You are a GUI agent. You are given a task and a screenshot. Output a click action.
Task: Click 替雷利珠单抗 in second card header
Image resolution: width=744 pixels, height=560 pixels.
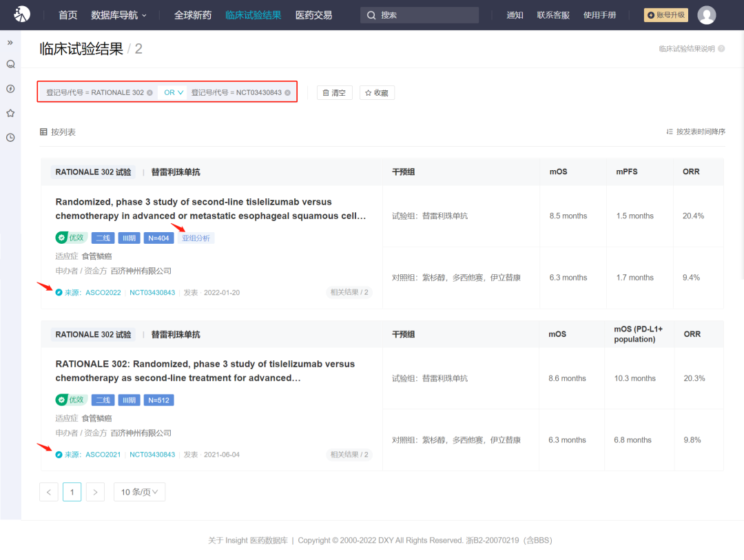(x=176, y=335)
